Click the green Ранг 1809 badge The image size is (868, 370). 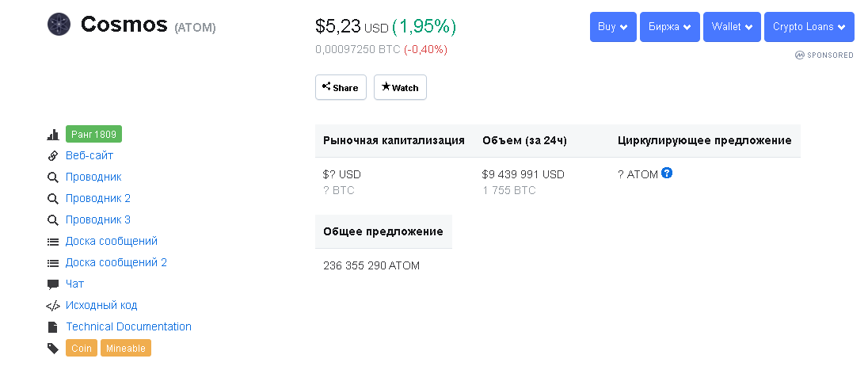93,134
